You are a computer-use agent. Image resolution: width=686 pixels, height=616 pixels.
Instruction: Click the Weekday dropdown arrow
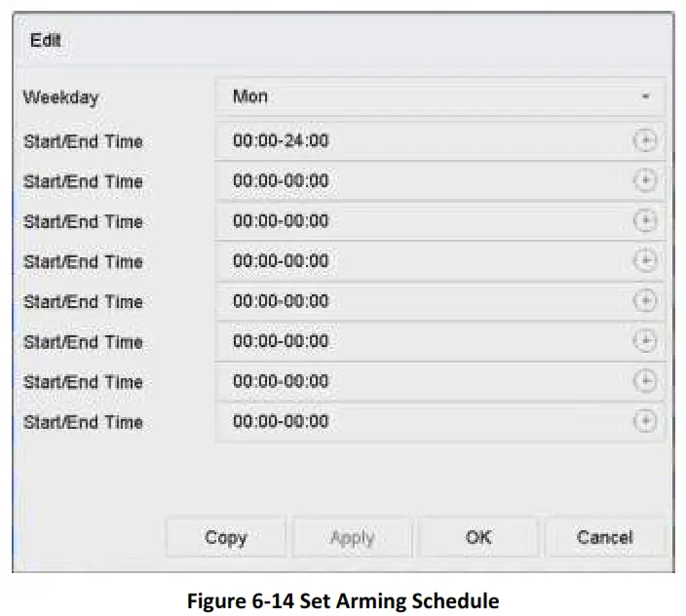[x=645, y=97]
